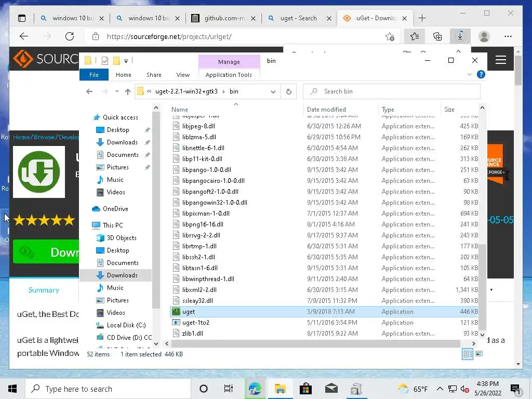Open Edge settings and more menu

point(508,36)
